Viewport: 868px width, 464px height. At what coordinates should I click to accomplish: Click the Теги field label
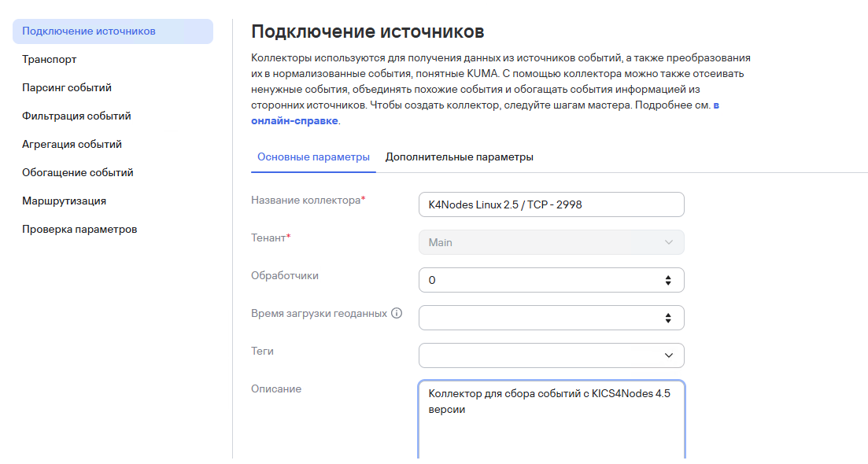click(262, 352)
